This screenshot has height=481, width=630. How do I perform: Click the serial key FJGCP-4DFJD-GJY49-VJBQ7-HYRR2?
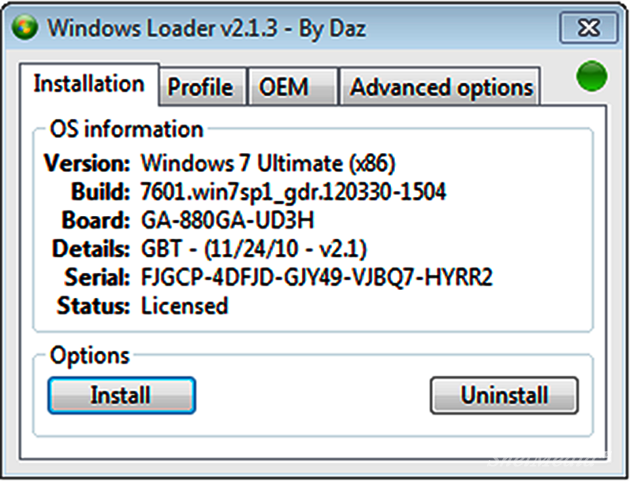coord(317,277)
